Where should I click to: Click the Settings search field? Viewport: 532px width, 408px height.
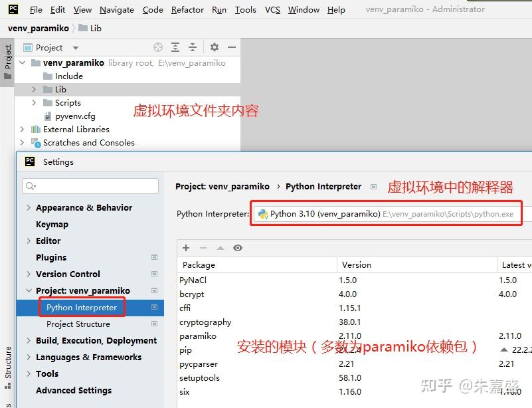pyautogui.click(x=90, y=186)
